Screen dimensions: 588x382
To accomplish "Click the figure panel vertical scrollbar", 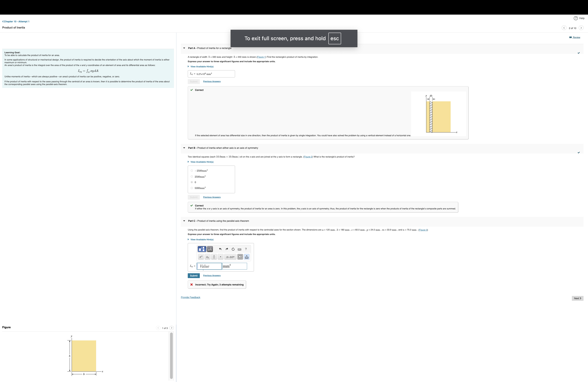I will pos(171,355).
